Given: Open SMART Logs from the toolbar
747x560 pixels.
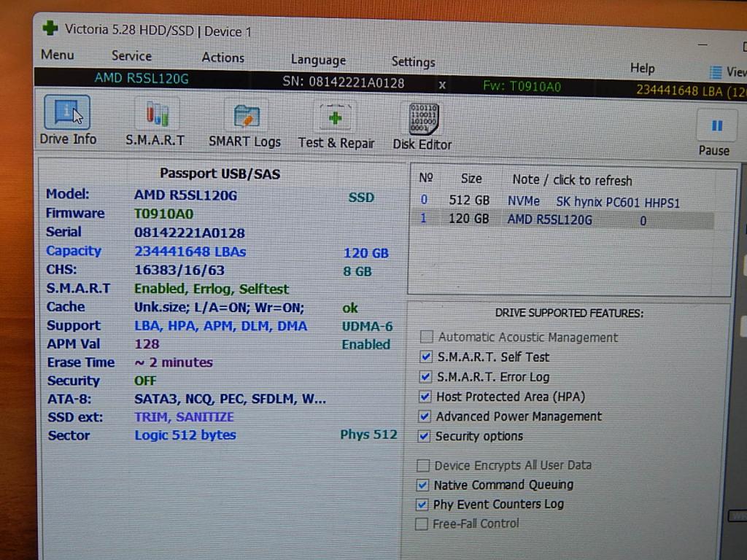Looking at the screenshot, I should 245,117.
